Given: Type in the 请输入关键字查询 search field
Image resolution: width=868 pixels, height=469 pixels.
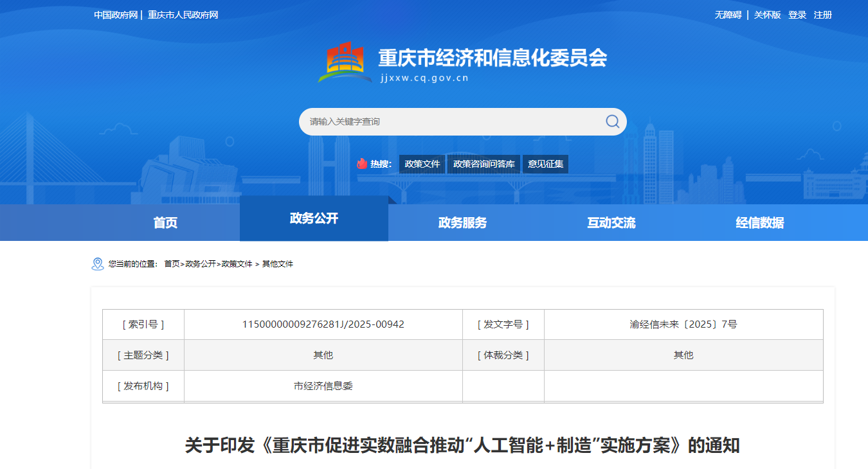Looking at the screenshot, I should click(450, 121).
